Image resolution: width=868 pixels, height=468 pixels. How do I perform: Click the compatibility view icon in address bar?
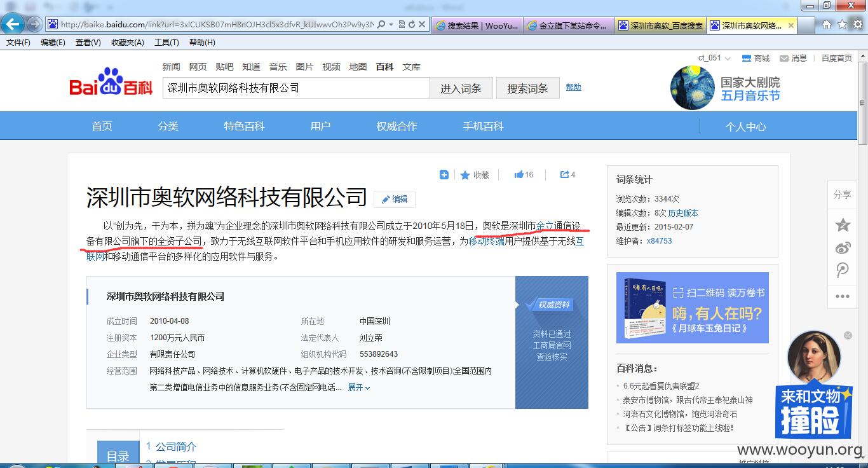pos(401,25)
